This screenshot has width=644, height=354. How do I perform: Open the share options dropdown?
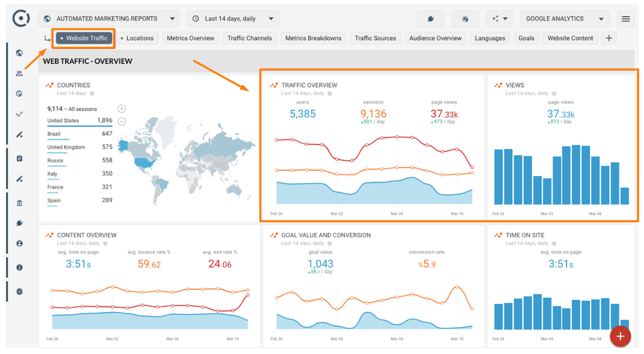(x=499, y=19)
